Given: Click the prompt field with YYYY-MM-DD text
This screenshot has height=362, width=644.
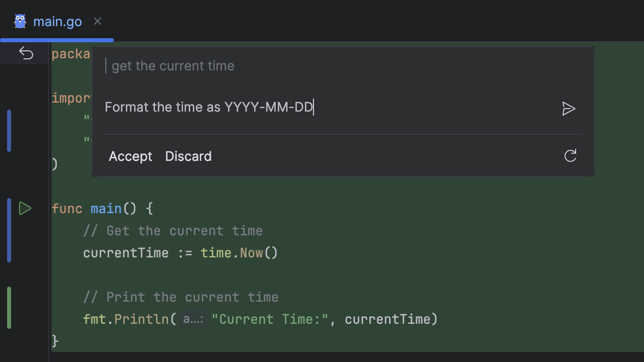Looking at the screenshot, I should 209,107.
